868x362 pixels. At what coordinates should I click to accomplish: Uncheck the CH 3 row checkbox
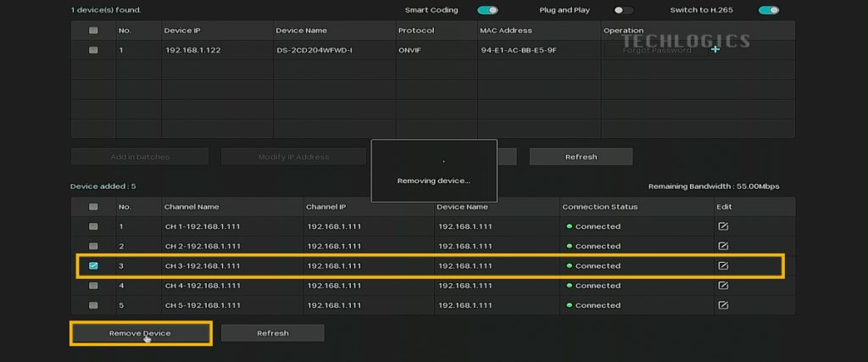[93, 265]
